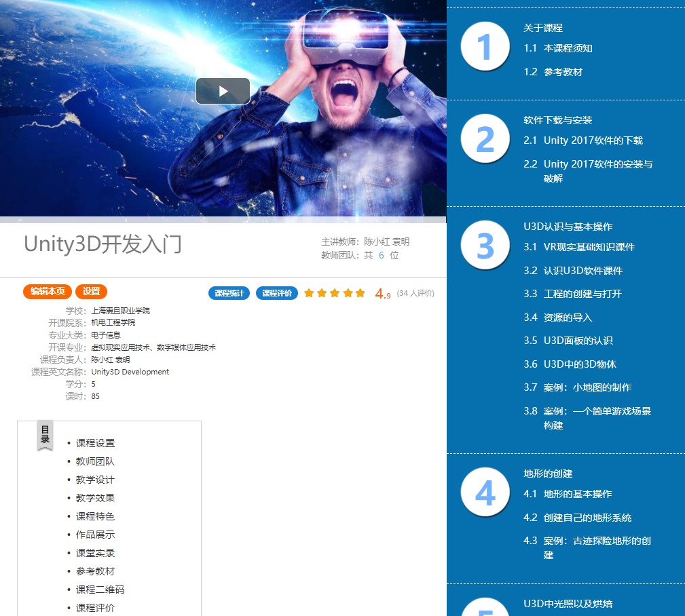The image size is (685, 616).
Task: Click the chapter 2 circle icon
Action: click(x=485, y=139)
